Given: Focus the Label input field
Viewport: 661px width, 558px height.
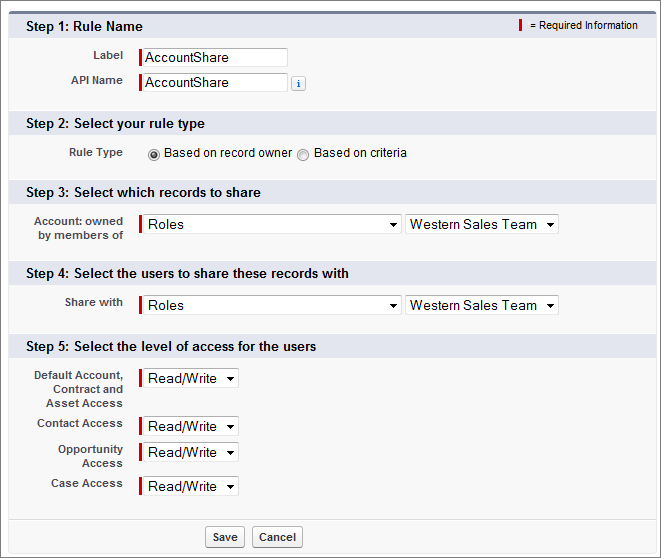Looking at the screenshot, I should click(x=215, y=57).
